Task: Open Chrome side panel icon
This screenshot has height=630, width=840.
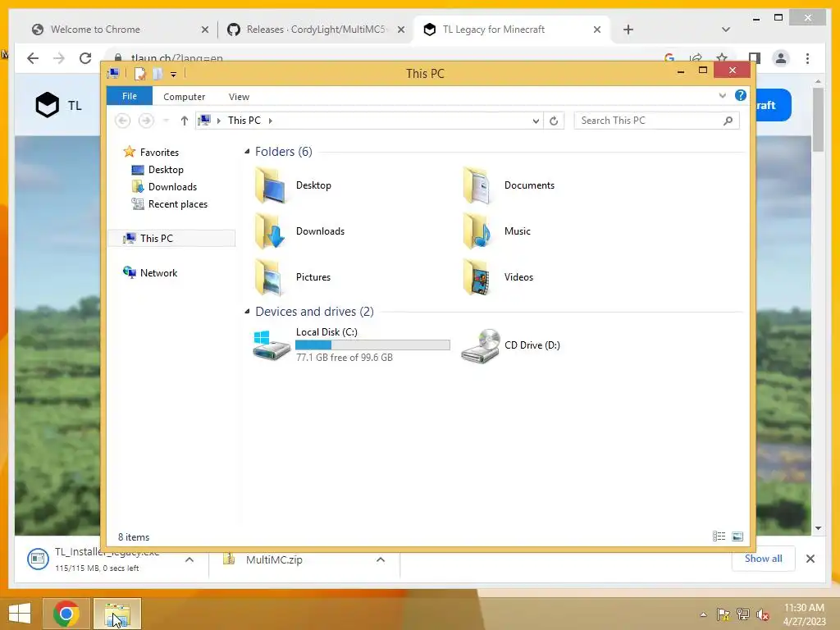Action: tap(755, 58)
